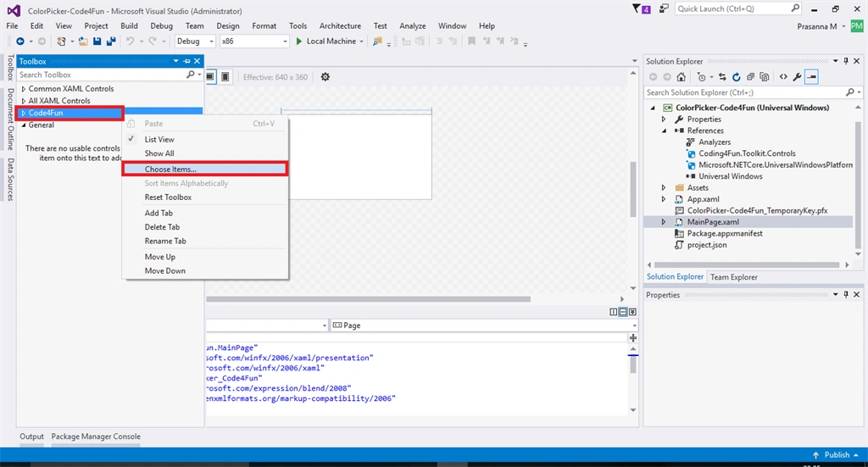This screenshot has width=868, height=467.
Task: Start debugging on Local Machine
Action: click(x=330, y=41)
